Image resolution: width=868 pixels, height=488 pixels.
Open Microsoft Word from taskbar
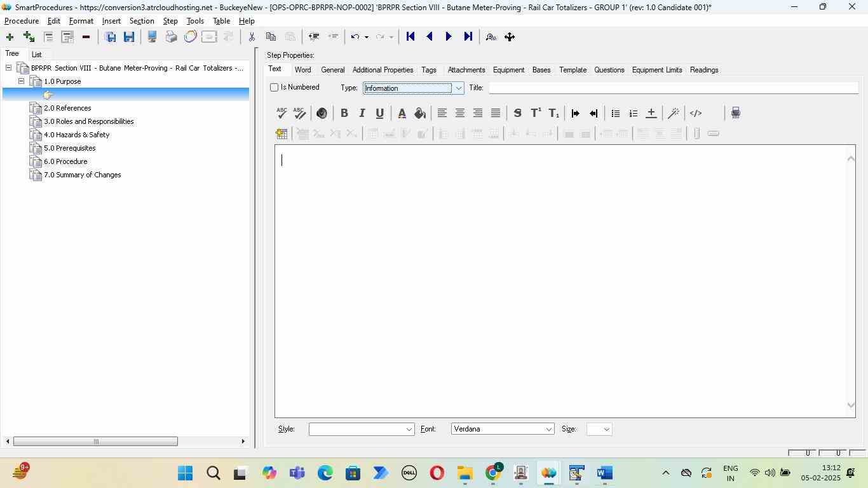[604, 473]
